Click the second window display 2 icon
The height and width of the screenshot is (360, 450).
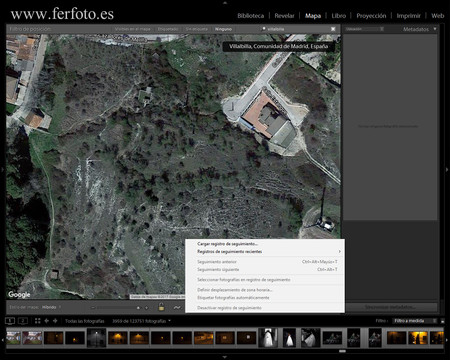tap(22, 321)
